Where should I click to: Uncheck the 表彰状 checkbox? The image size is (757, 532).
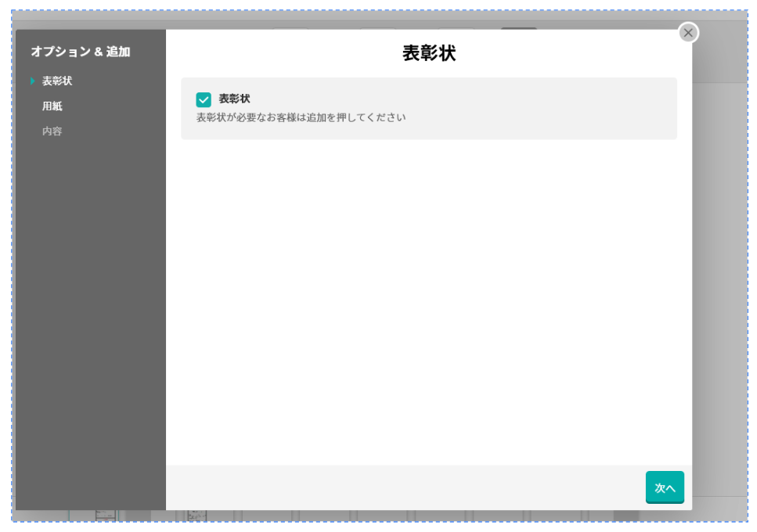pyautogui.click(x=204, y=99)
